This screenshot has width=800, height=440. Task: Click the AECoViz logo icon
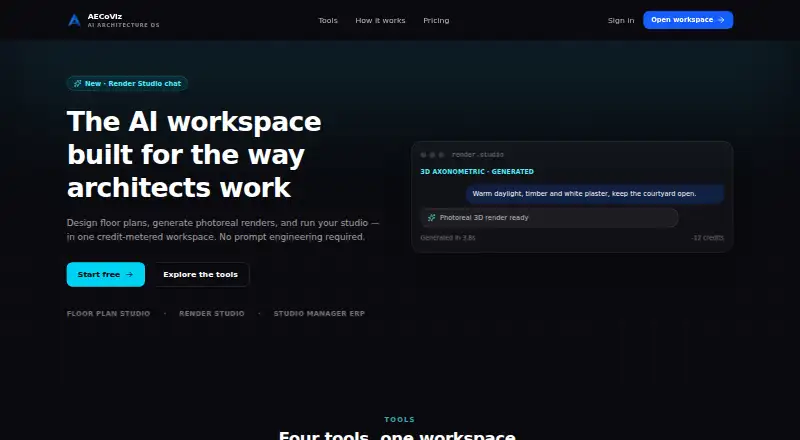(74, 20)
